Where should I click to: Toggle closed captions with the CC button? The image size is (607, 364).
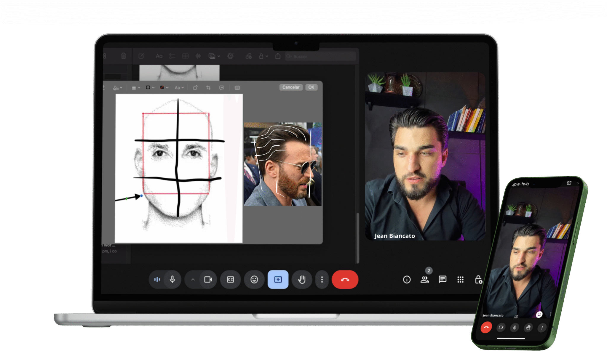[230, 279]
